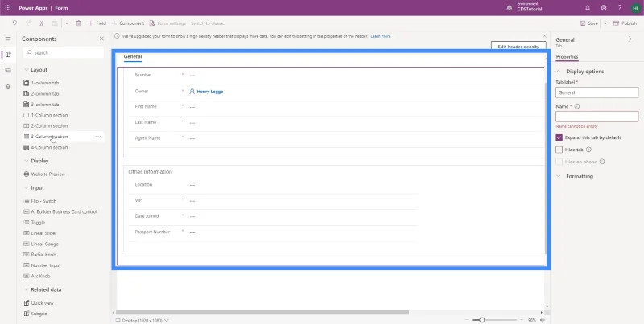
Task: Click the Components search field
Action: click(64, 52)
